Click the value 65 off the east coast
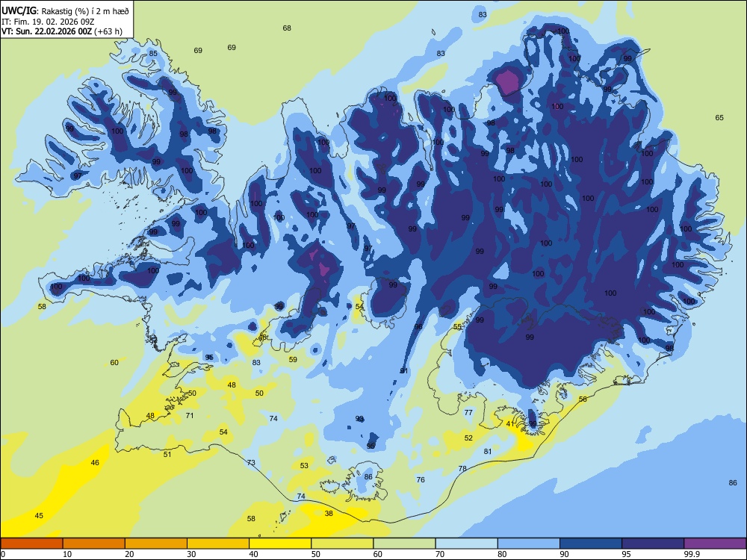 tap(719, 118)
